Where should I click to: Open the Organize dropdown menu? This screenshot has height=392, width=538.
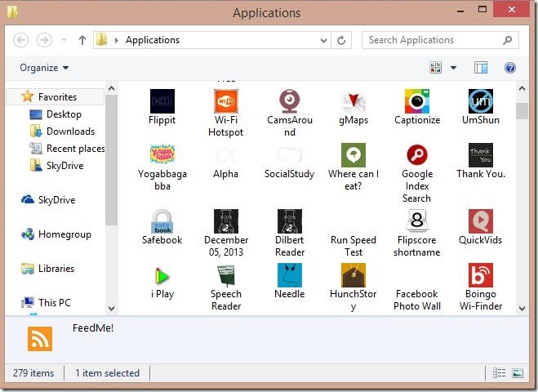44,68
